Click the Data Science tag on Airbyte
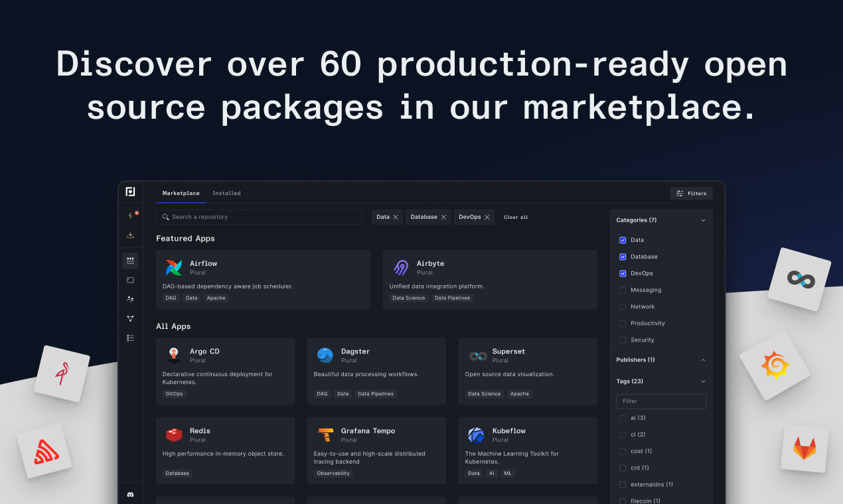 (x=409, y=298)
